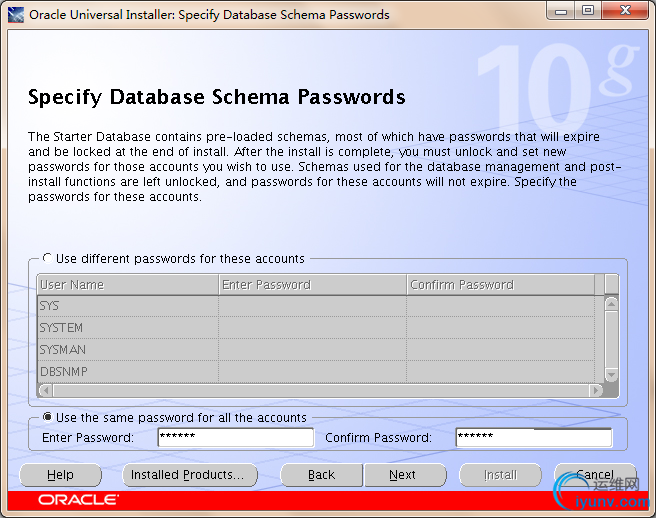Open the Help button

61,475
